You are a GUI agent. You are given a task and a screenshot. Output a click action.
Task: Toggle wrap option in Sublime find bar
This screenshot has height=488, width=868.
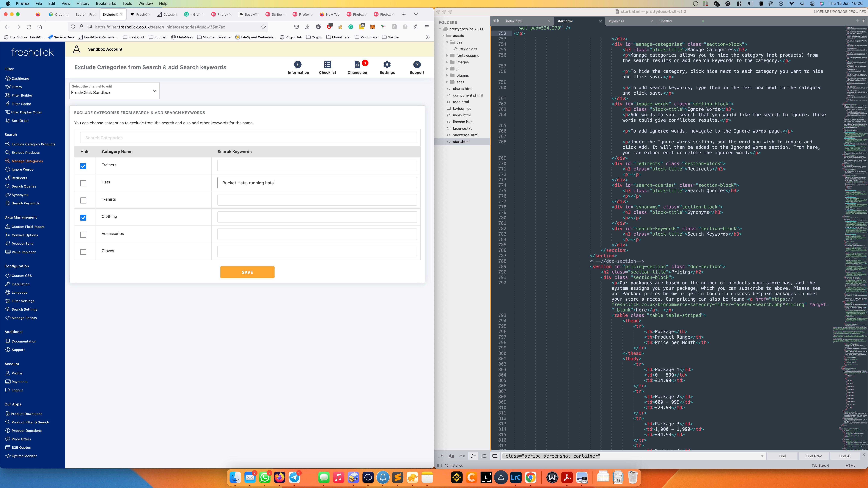(x=473, y=456)
